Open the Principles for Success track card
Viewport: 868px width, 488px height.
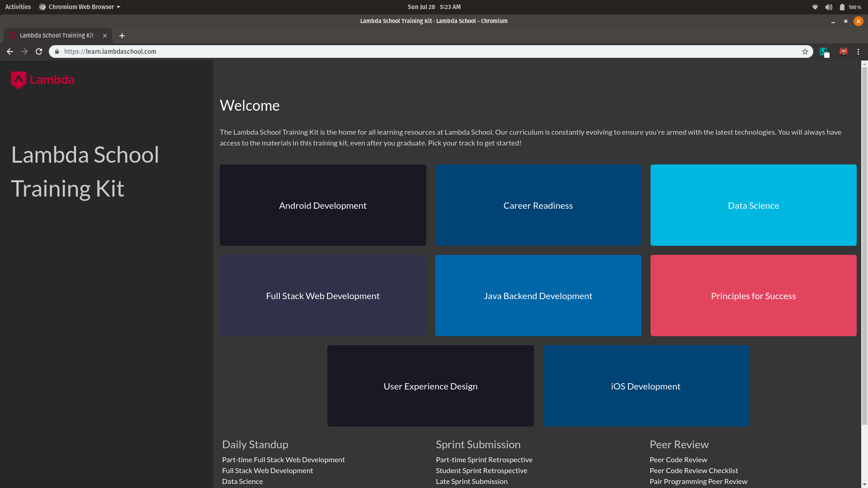[x=753, y=296]
